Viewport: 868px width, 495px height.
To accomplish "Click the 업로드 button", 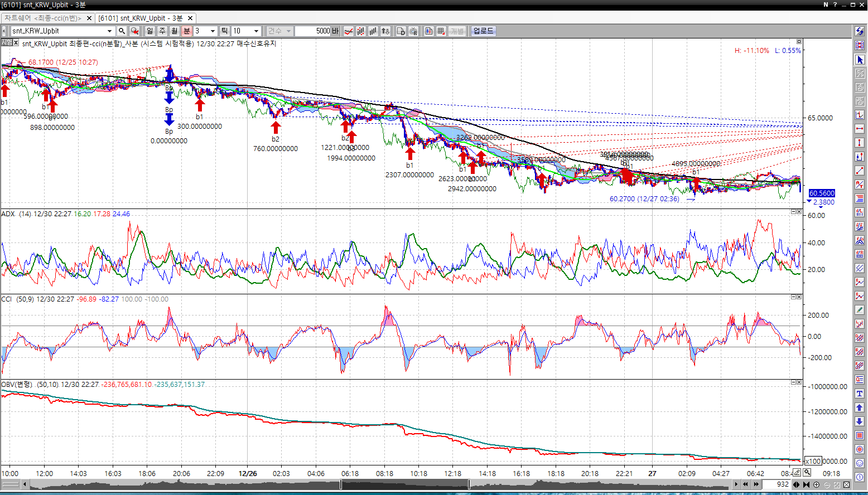I will [x=483, y=31].
